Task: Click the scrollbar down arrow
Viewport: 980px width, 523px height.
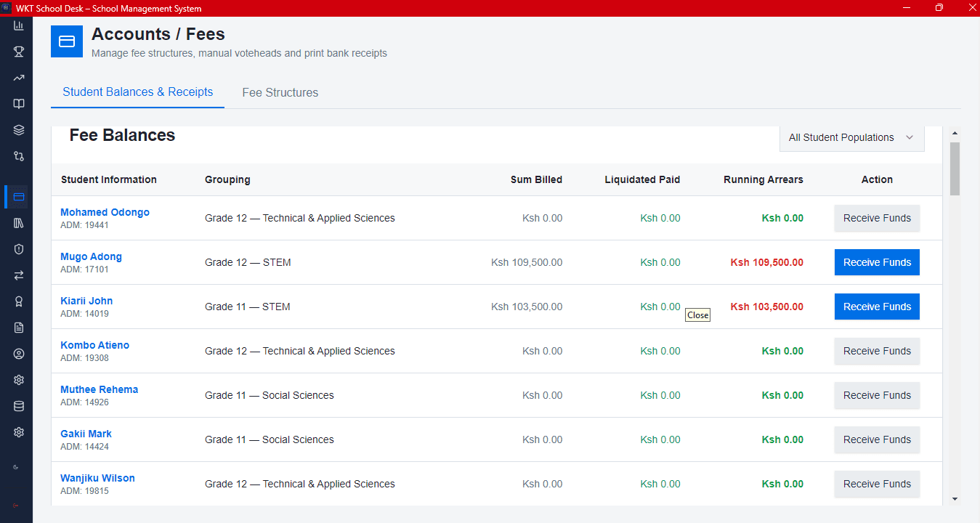Action: click(x=955, y=499)
